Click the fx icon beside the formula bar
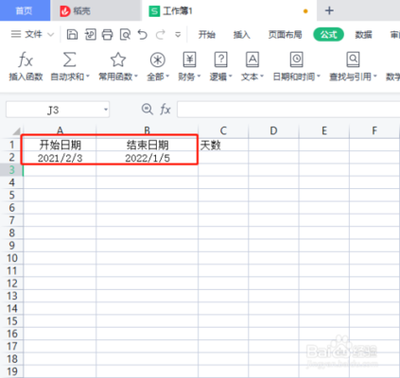 [x=165, y=109]
